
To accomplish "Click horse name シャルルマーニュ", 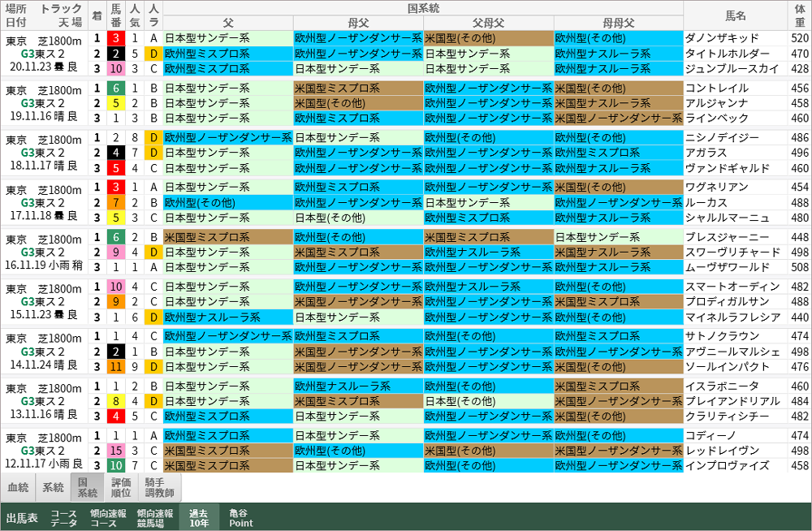I will click(x=727, y=218).
